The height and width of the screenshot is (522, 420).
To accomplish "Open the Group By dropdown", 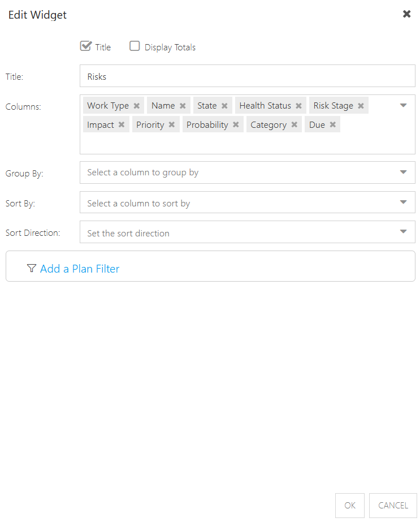I will click(247, 172).
